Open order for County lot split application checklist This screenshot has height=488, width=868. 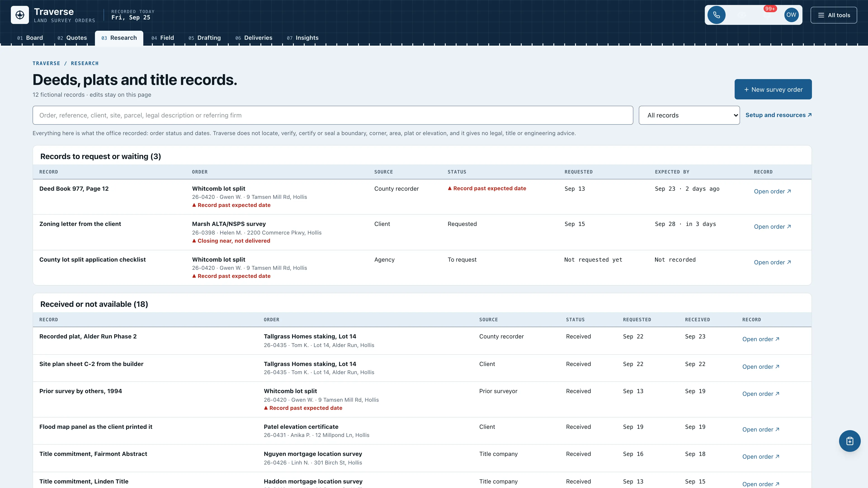pyautogui.click(x=772, y=262)
